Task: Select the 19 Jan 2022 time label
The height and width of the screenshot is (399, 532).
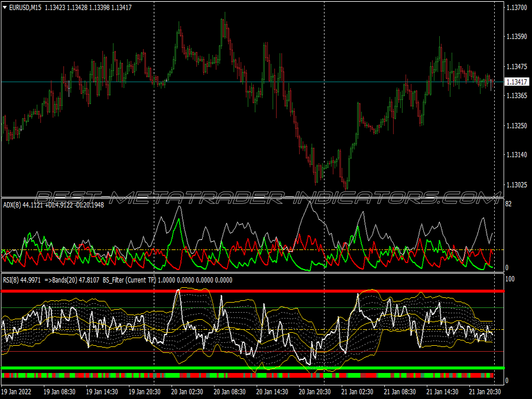Action: click(x=16, y=391)
